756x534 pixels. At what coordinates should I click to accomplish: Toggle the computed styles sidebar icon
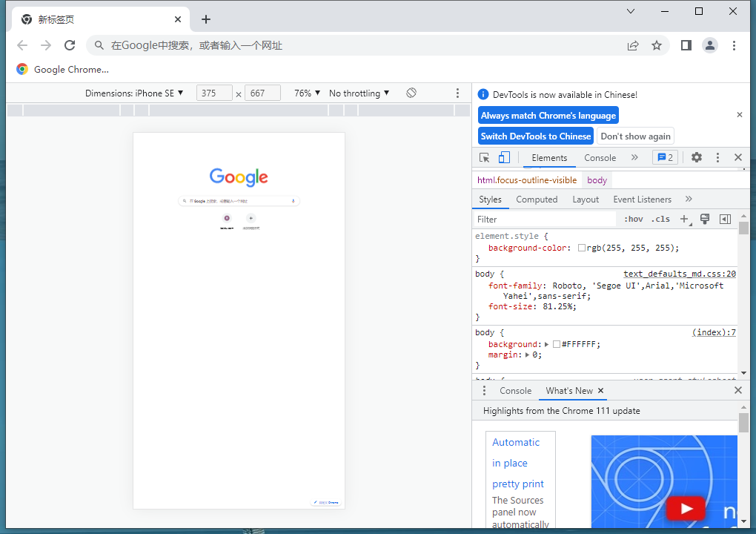725,219
